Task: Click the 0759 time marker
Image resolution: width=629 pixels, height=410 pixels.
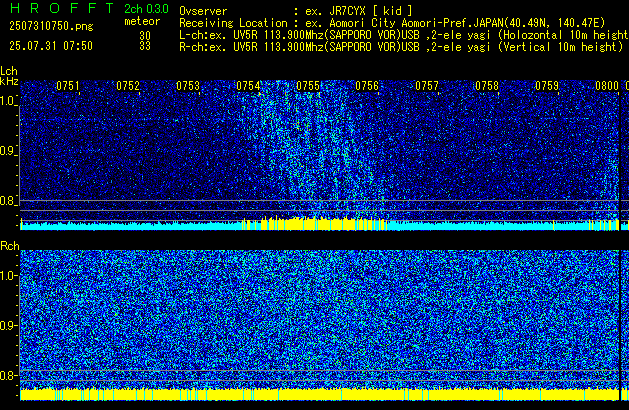Action: point(547,86)
